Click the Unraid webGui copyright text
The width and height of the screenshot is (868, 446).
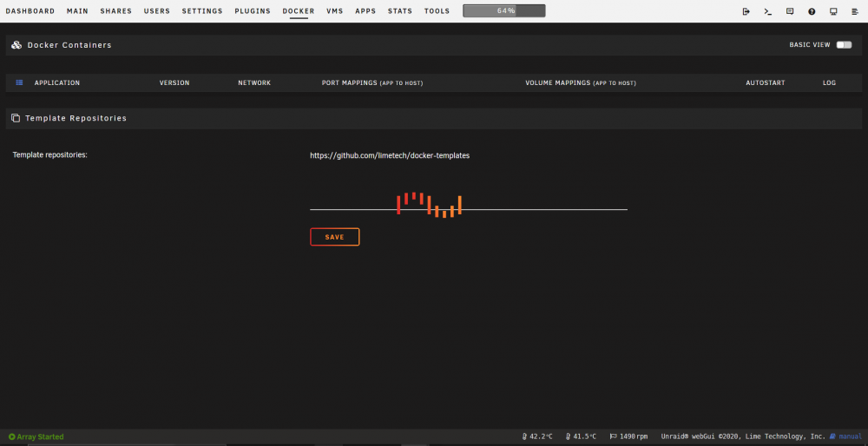(x=743, y=436)
